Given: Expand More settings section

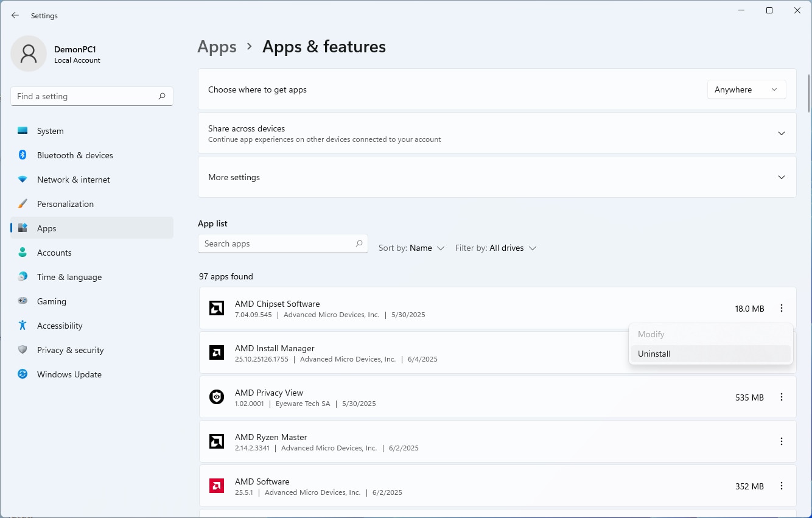Looking at the screenshot, I should [497, 177].
